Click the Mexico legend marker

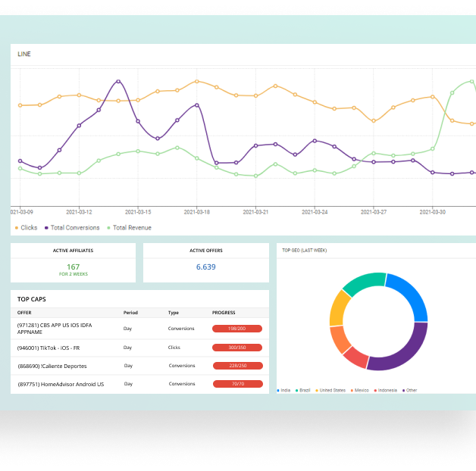[351, 390]
